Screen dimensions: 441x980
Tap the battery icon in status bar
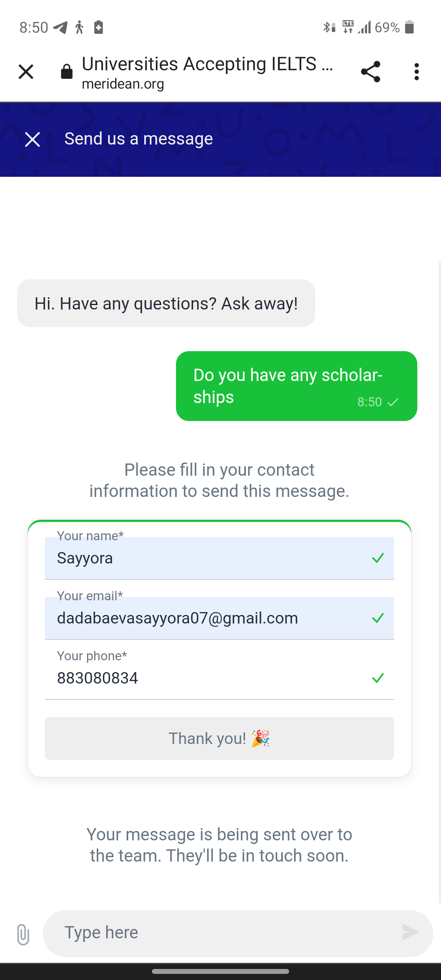tap(410, 27)
